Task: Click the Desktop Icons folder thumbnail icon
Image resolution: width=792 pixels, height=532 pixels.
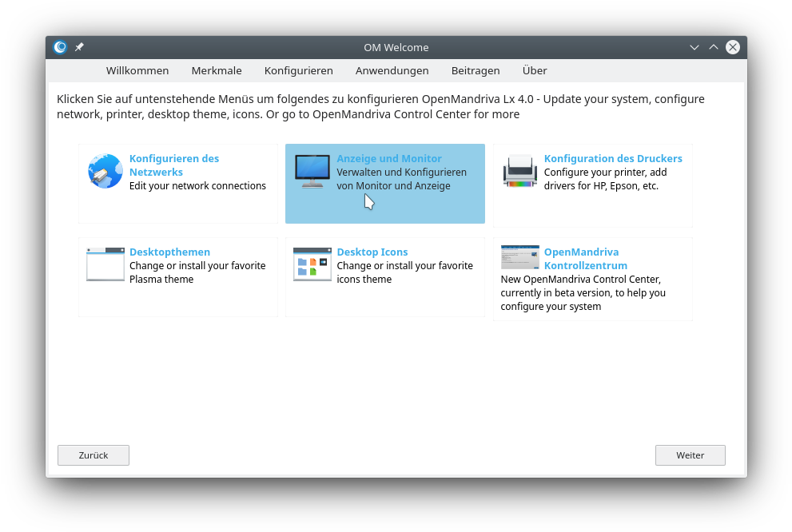Action: pyautogui.click(x=312, y=264)
